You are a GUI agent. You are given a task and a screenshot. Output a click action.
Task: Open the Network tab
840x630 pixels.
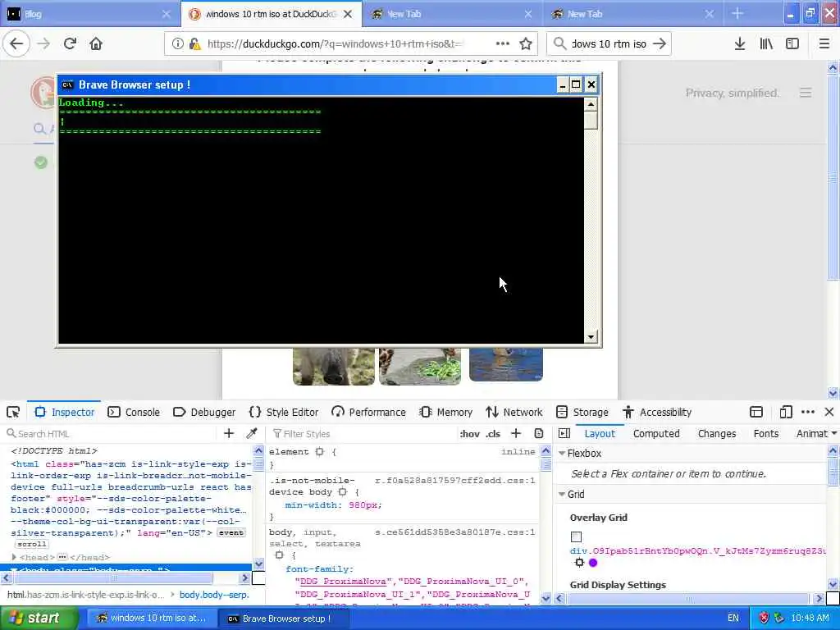click(x=514, y=412)
